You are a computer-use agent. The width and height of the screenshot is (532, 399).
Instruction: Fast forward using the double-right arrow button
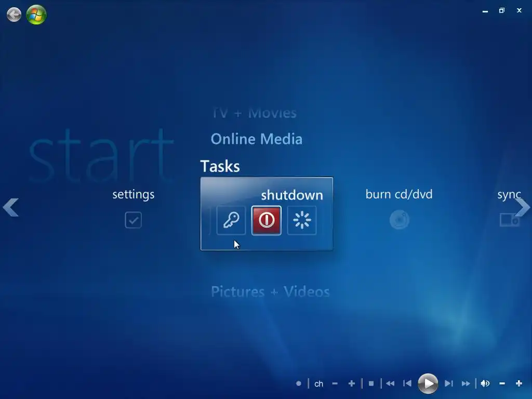pos(466,384)
